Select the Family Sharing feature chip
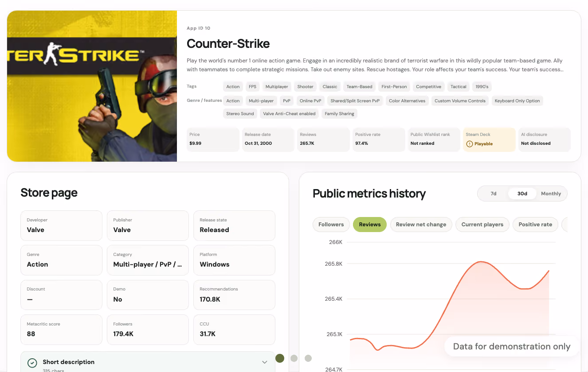Viewport: 588px width, 372px height. [340, 114]
